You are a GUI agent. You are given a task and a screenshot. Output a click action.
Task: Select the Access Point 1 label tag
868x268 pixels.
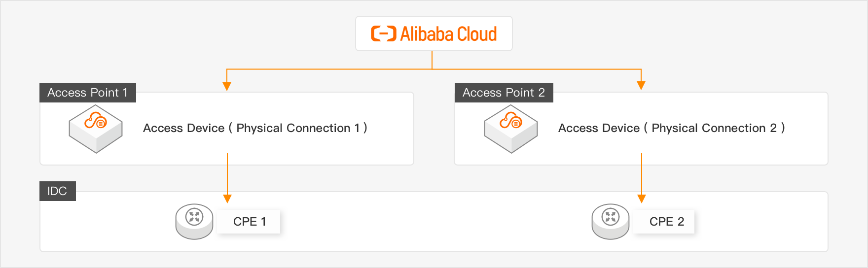(x=87, y=93)
